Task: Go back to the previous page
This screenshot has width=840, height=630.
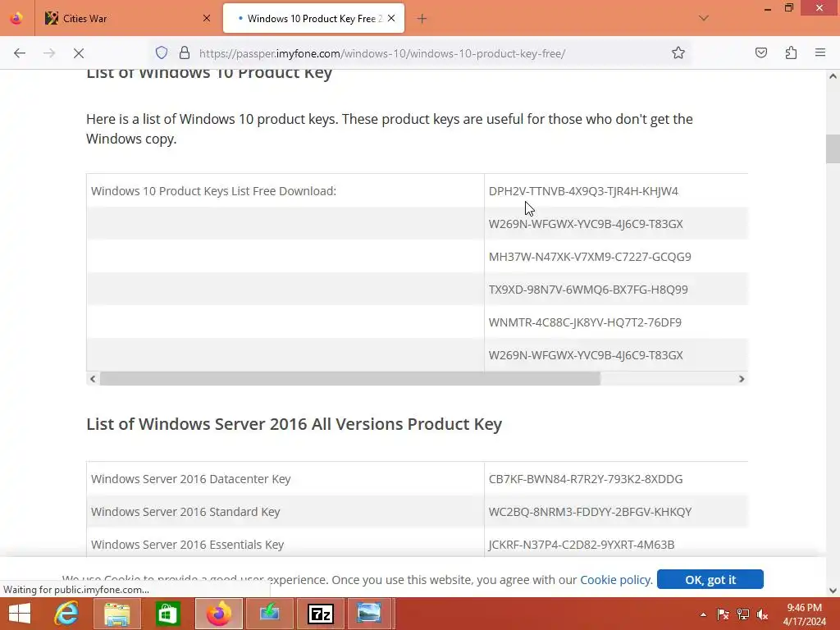Action: pyautogui.click(x=20, y=53)
